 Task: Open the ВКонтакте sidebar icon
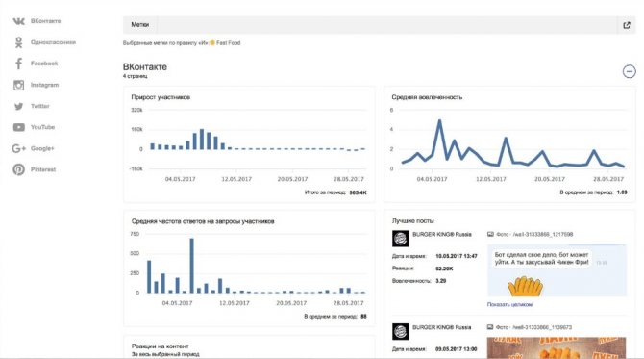click(18, 21)
